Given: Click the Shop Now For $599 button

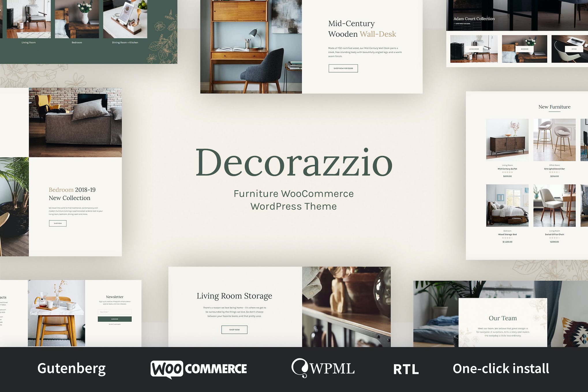Looking at the screenshot, I should pyautogui.click(x=343, y=68).
